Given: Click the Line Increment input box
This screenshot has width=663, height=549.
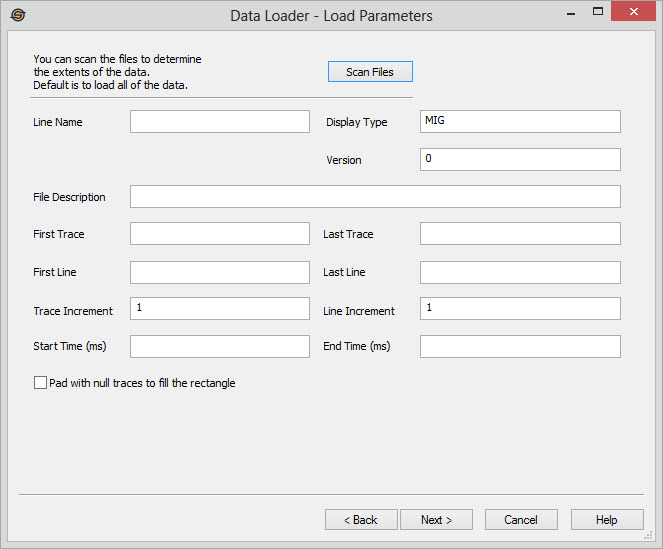Looking at the screenshot, I should coord(520,309).
